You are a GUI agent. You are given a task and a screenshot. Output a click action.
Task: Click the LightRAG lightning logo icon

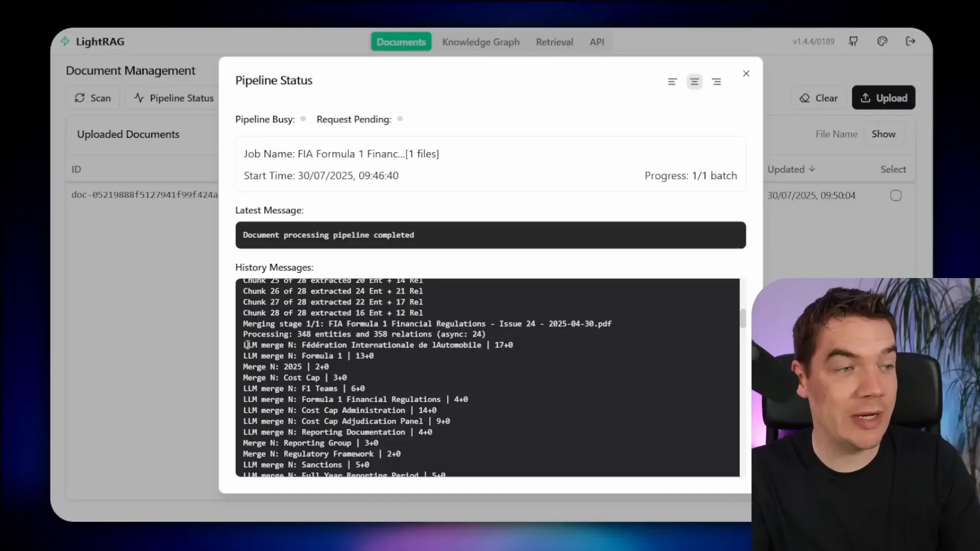65,41
